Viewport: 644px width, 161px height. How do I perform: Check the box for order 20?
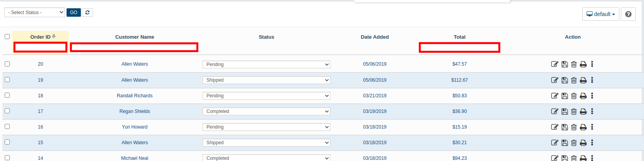click(x=7, y=64)
